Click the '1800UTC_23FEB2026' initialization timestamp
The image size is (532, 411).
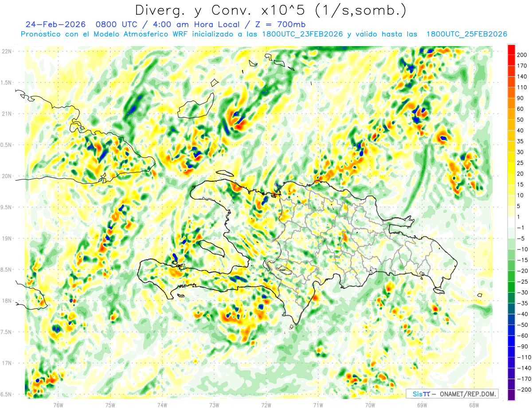click(x=302, y=34)
